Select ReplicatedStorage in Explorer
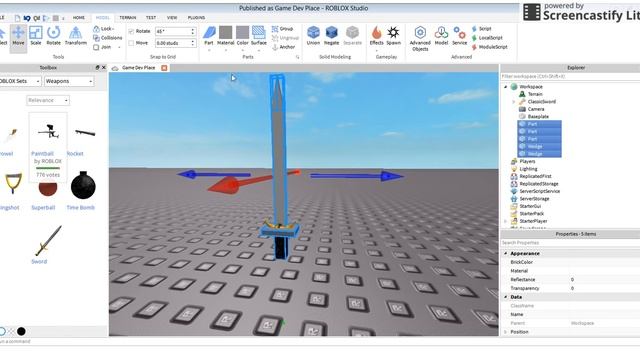The height and width of the screenshot is (360, 640). click(539, 184)
